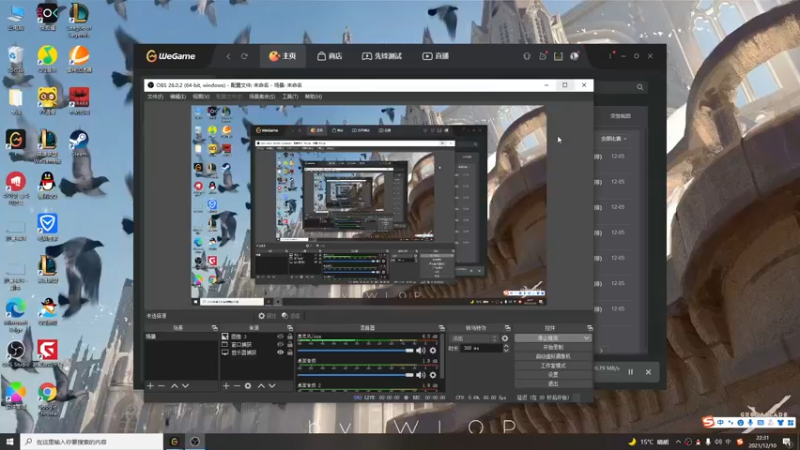Viewport: 800px width, 450px height.
Task: Toggle lock on 显示器捕获 source
Action: (290, 353)
